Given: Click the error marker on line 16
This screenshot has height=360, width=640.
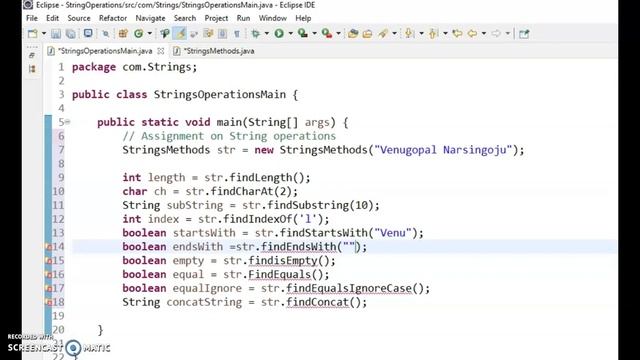Looking at the screenshot, I should pyautogui.click(x=49, y=275).
